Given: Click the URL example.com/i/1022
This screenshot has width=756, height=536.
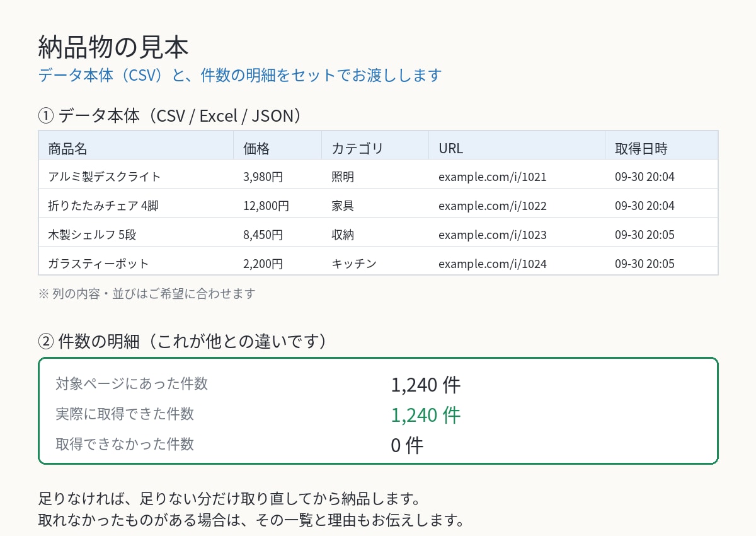Looking at the screenshot, I should point(493,206).
